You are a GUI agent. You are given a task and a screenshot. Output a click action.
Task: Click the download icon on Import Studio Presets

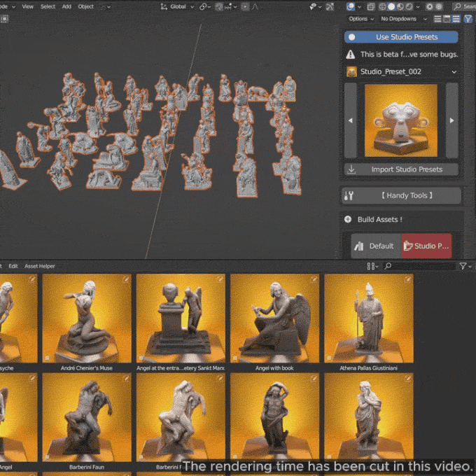pyautogui.click(x=351, y=169)
